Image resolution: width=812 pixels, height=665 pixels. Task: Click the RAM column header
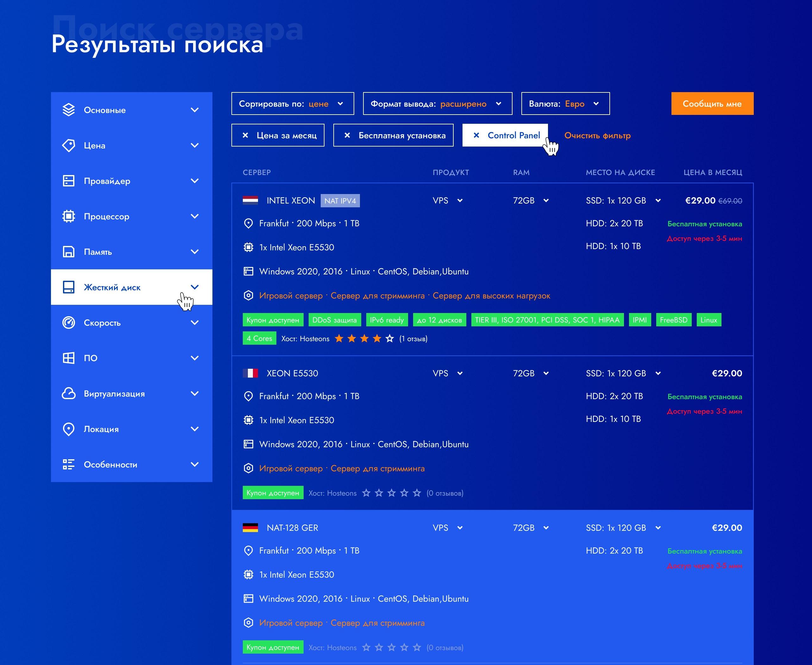click(521, 173)
